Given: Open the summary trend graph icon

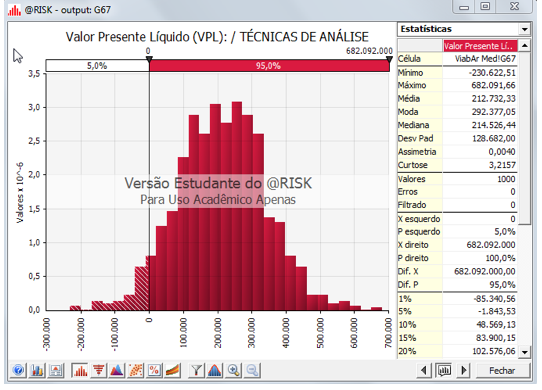Looking at the screenshot, I should [173, 371].
